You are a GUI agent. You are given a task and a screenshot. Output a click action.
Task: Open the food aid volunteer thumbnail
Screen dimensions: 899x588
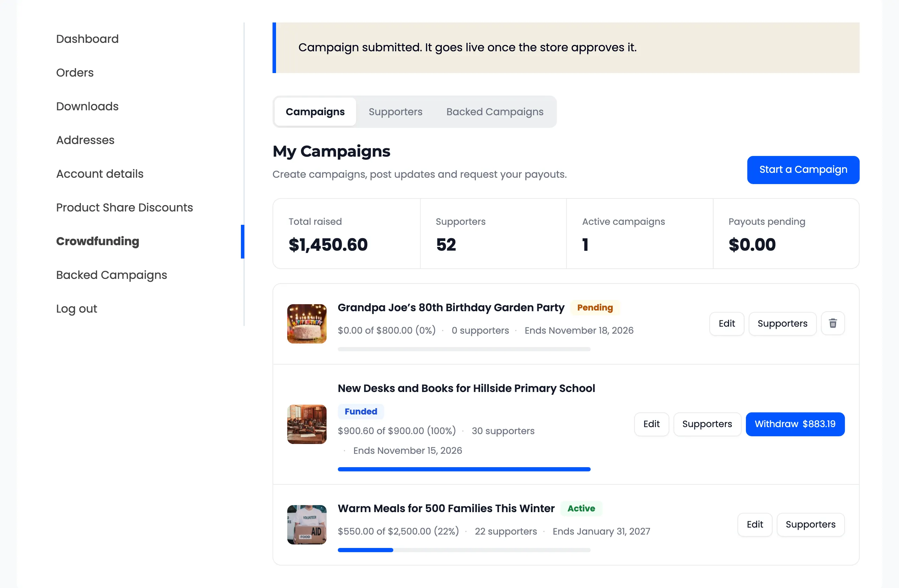pyautogui.click(x=307, y=525)
